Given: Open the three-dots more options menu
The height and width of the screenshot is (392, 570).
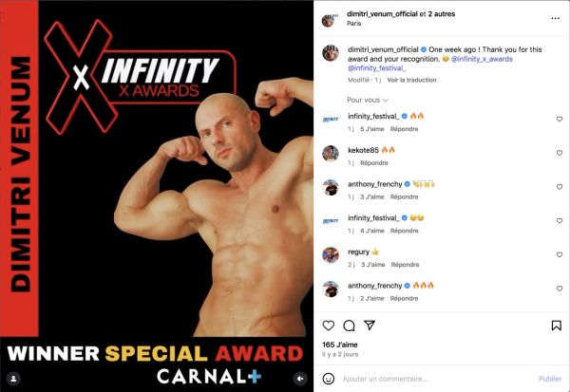Looking at the screenshot, I should pos(555,18).
